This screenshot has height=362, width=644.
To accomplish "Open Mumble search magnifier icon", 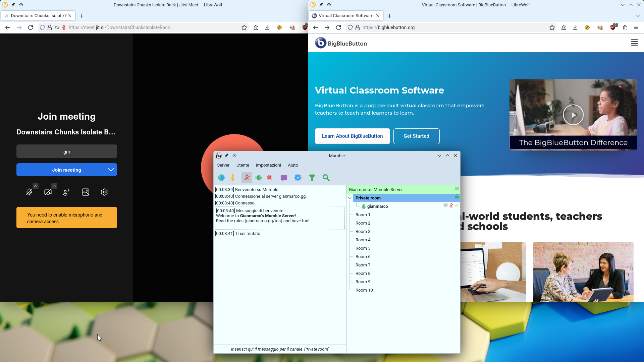I will coord(326,178).
